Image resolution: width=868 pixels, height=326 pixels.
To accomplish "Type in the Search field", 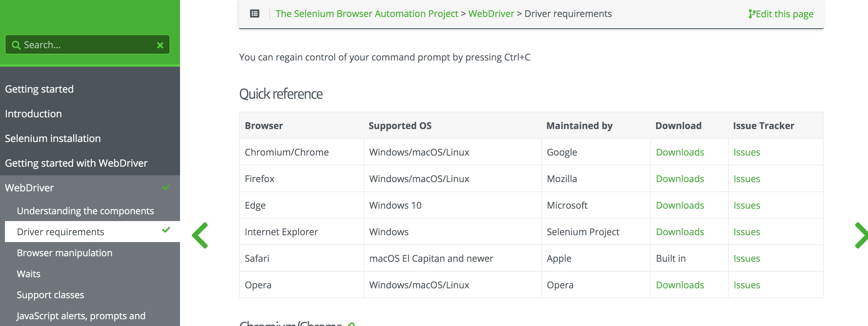I will pos(88,45).
